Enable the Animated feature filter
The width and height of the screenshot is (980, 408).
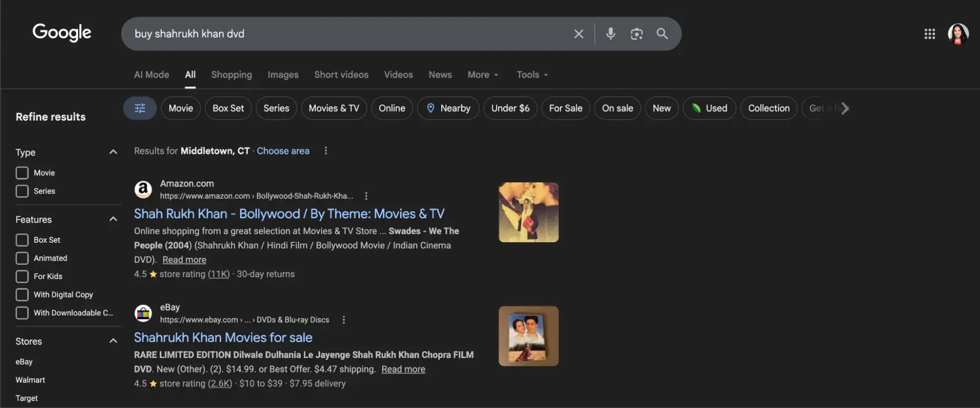(22, 258)
